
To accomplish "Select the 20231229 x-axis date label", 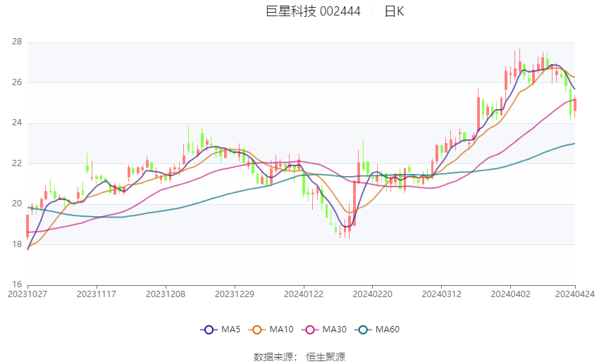I will coord(234,294).
